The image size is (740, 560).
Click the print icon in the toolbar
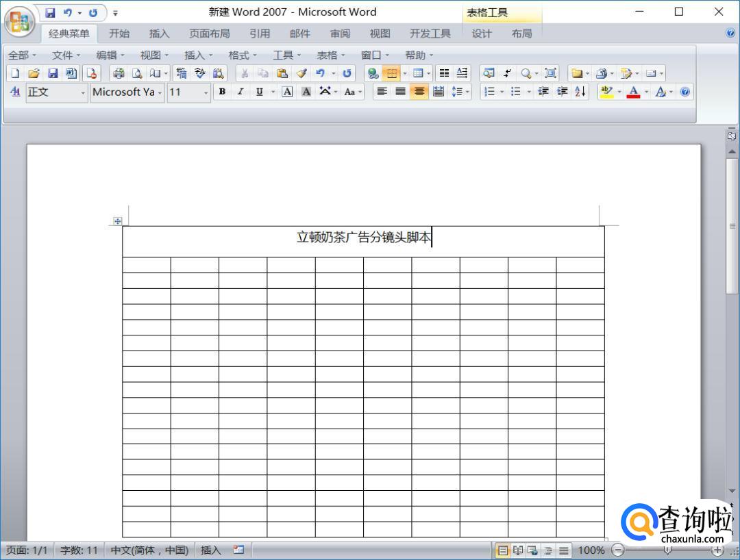(x=119, y=73)
